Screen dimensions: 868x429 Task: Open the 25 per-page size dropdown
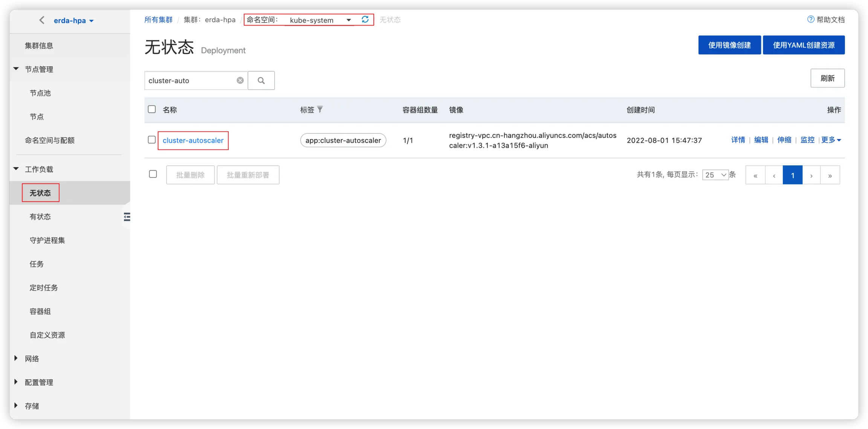tap(715, 175)
